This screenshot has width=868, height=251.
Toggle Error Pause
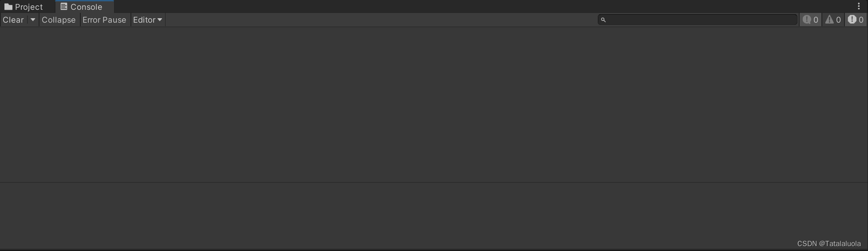coord(104,20)
